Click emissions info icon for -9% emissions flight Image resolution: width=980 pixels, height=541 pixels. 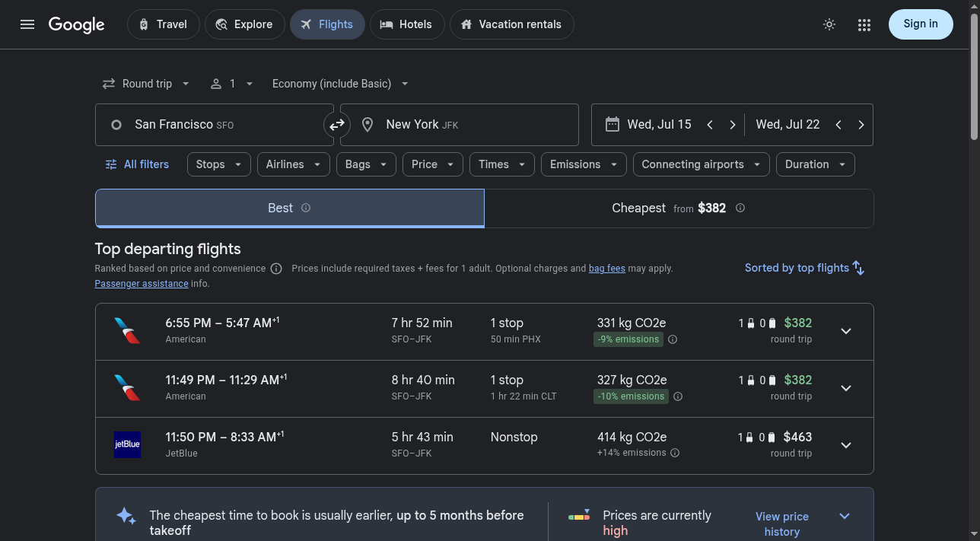point(673,339)
